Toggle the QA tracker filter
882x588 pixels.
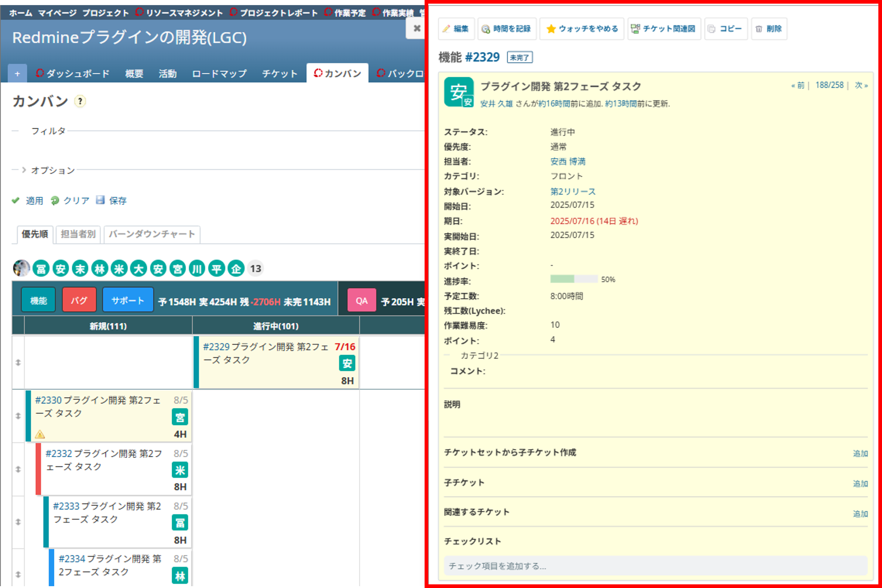point(362,300)
